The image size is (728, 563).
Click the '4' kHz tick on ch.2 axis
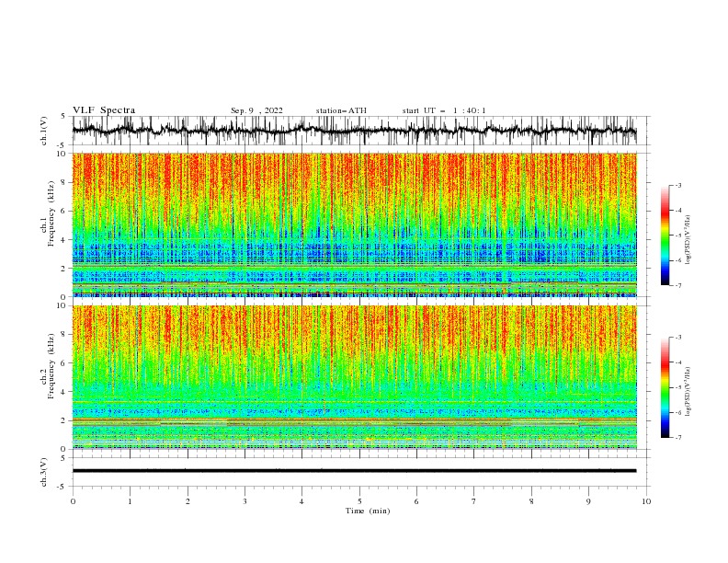click(x=64, y=392)
